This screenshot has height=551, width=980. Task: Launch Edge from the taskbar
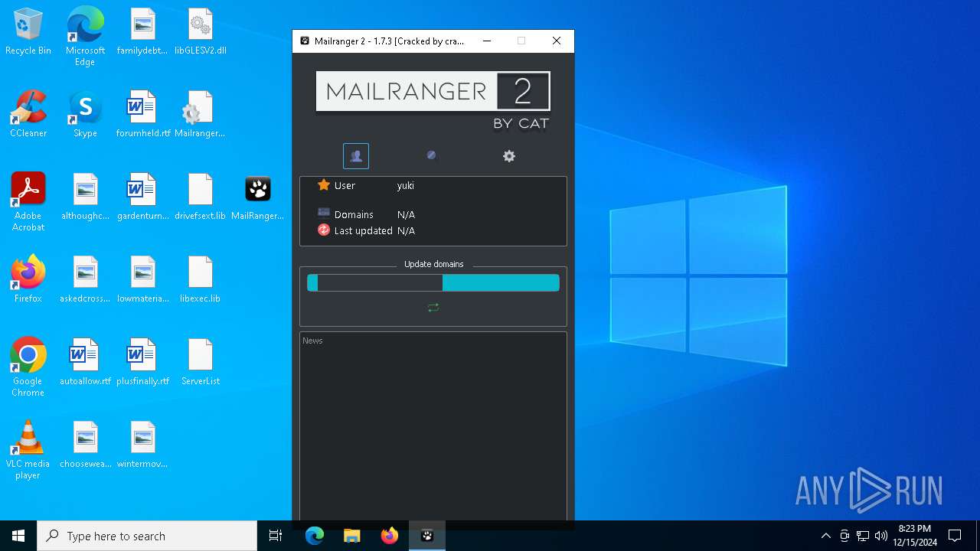pyautogui.click(x=315, y=536)
